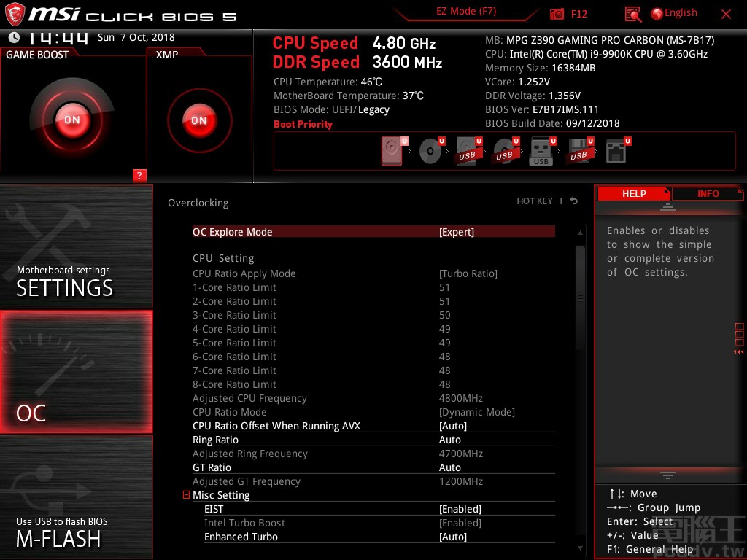Click the Overclocking page title
Image resolution: width=747 pixels, height=560 pixels.
click(198, 203)
